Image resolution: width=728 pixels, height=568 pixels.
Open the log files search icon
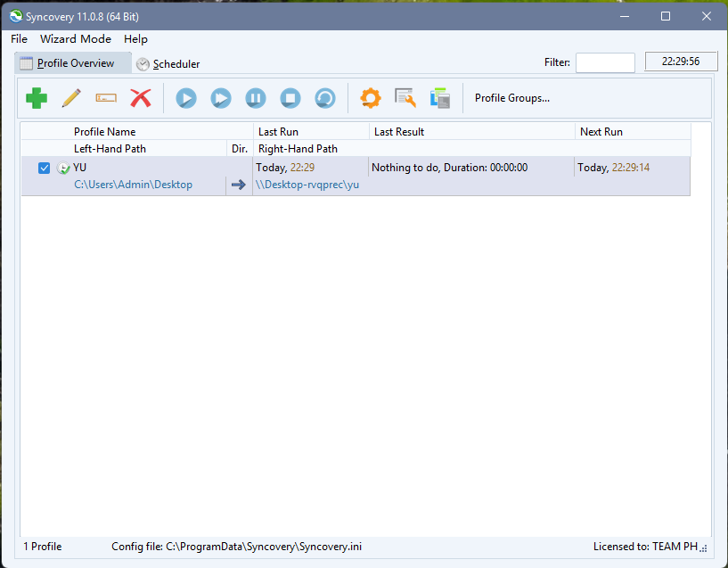click(x=405, y=98)
